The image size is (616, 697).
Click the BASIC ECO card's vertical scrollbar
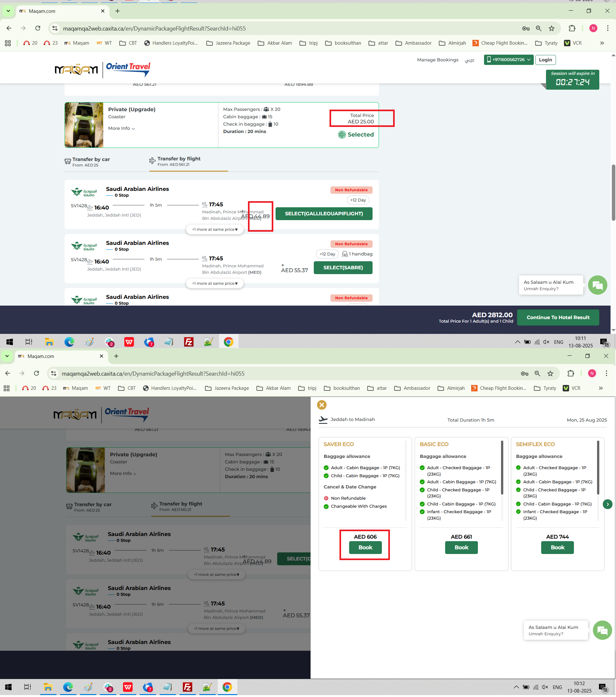coord(502,467)
